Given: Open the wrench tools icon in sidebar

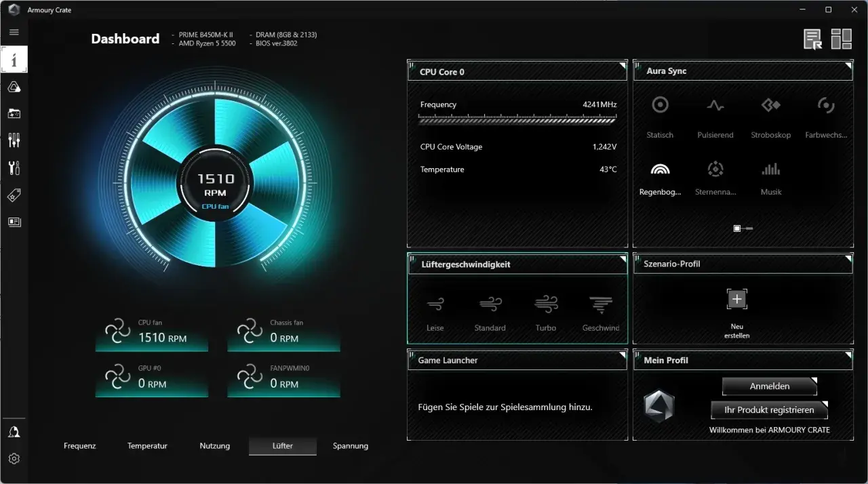Looking at the screenshot, I should point(14,167).
